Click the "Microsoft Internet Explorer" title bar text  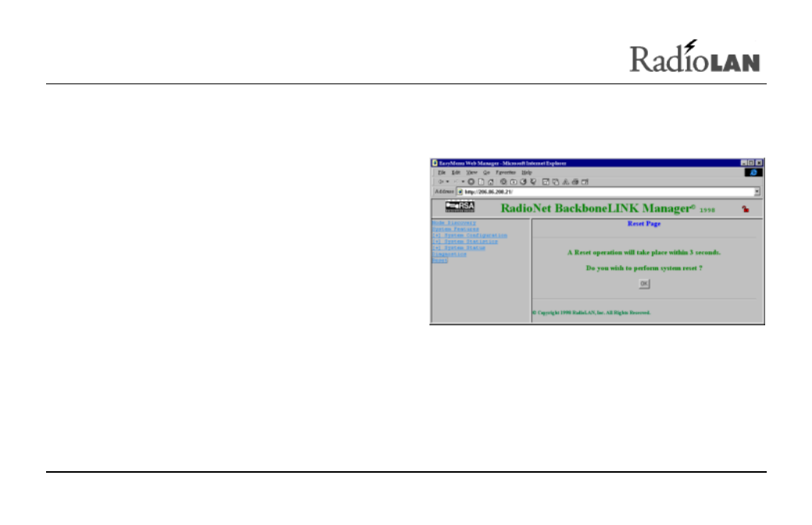(534, 163)
